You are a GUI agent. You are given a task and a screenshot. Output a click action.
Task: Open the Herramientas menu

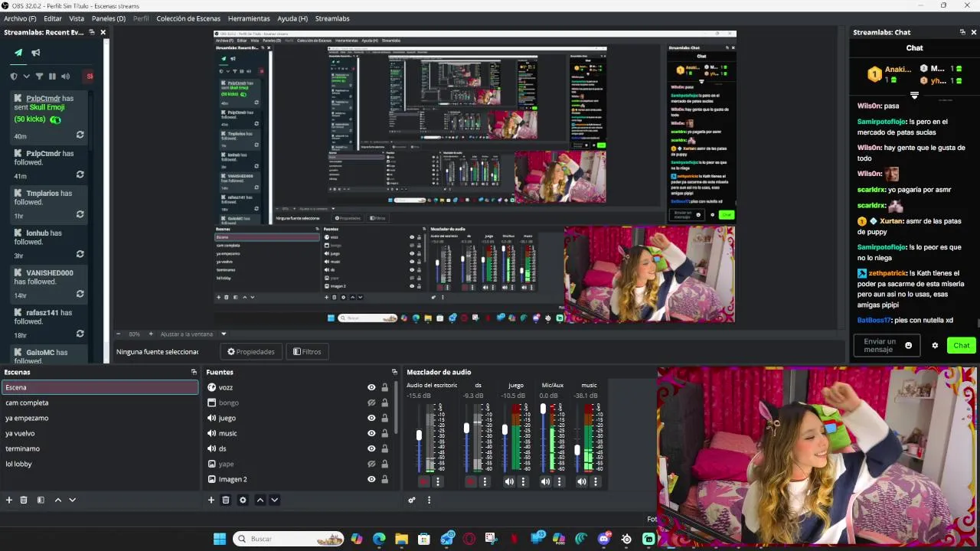[x=249, y=18]
